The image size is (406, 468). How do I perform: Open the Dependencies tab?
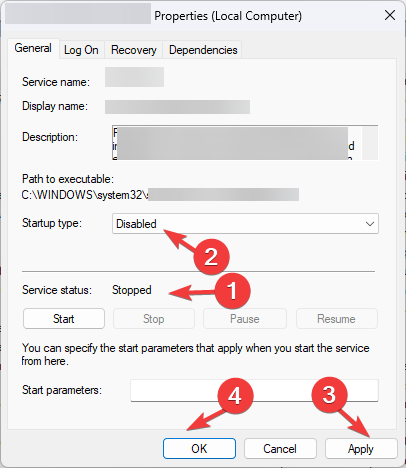click(203, 50)
